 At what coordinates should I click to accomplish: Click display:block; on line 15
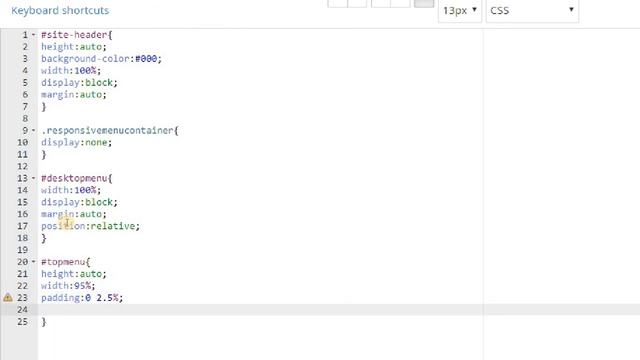[x=79, y=202]
